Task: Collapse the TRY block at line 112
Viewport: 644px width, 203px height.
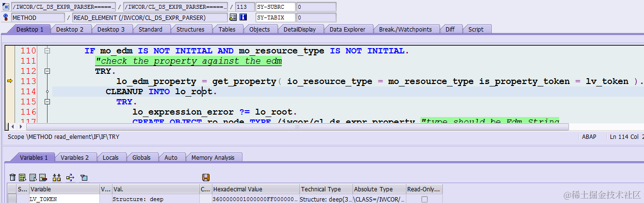Action: pos(47,71)
